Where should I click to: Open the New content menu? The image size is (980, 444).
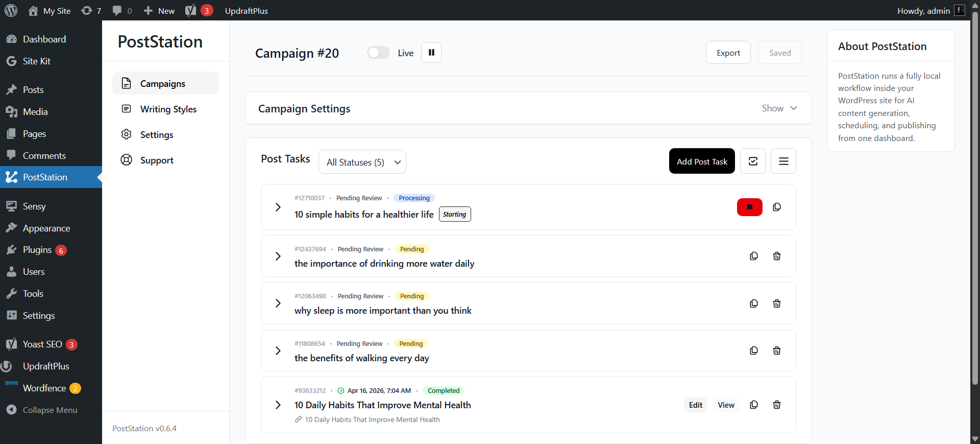pos(159,11)
